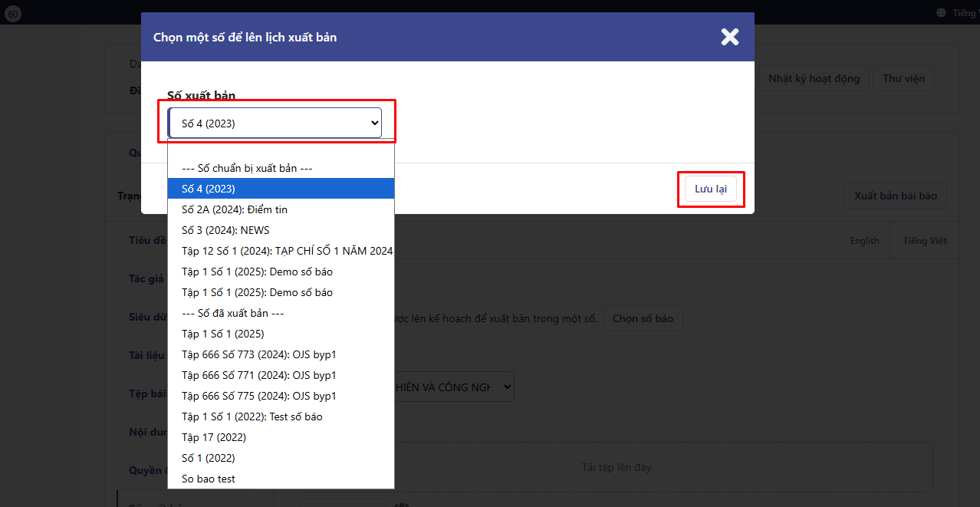Select highlighted option Số 4 (2023) in list
This screenshot has width=980, height=507.
tap(280, 189)
